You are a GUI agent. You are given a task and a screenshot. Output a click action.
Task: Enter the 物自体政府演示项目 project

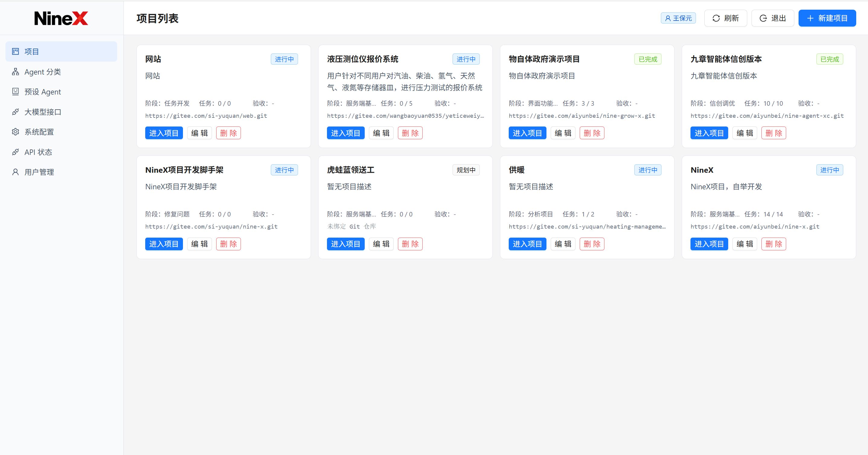[527, 133]
